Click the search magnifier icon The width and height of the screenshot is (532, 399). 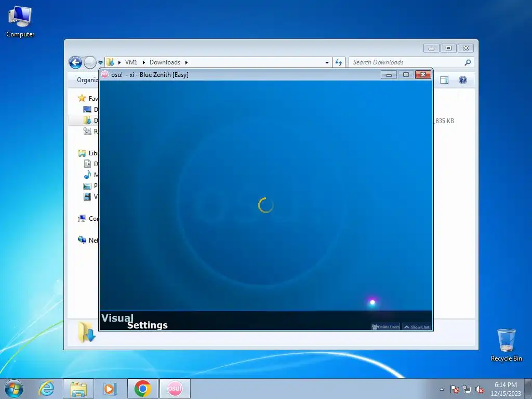(x=468, y=62)
